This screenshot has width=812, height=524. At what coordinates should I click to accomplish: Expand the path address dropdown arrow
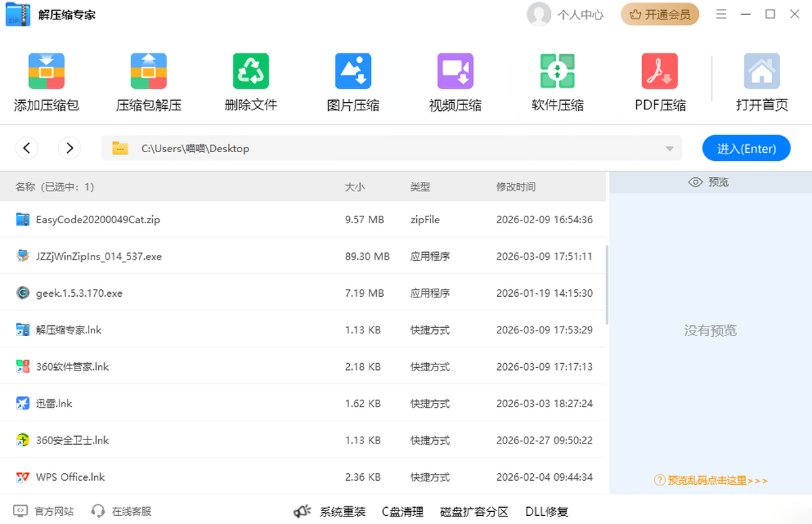[669, 149]
